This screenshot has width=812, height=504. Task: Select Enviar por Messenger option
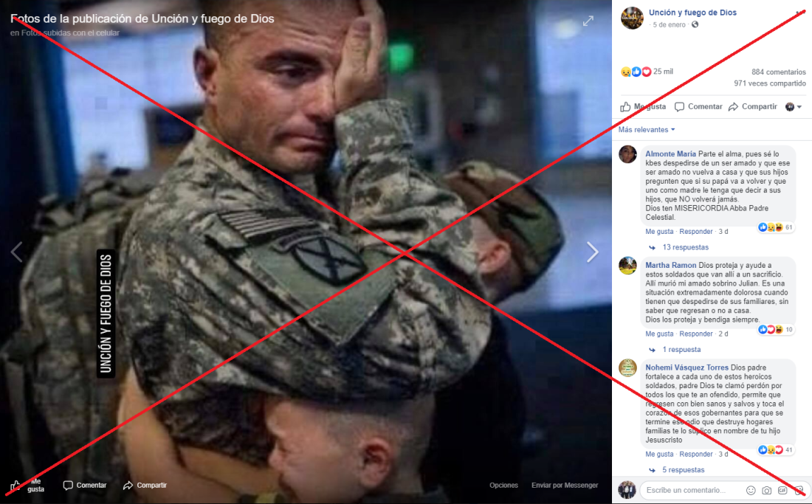(x=565, y=485)
